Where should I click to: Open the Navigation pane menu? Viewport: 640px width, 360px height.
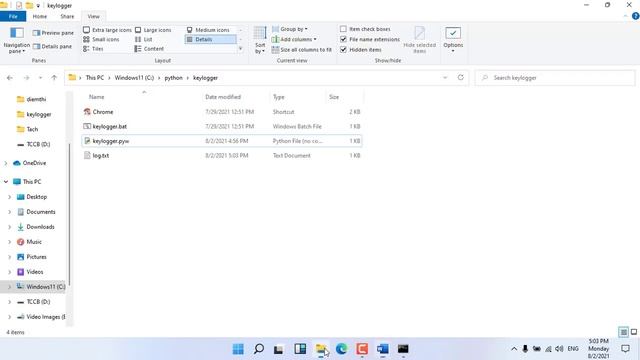[x=17, y=40]
